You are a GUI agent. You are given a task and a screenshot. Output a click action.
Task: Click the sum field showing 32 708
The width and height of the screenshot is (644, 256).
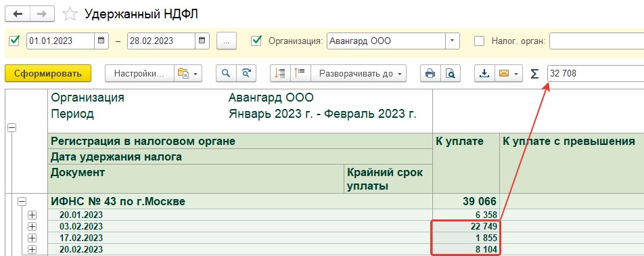595,74
